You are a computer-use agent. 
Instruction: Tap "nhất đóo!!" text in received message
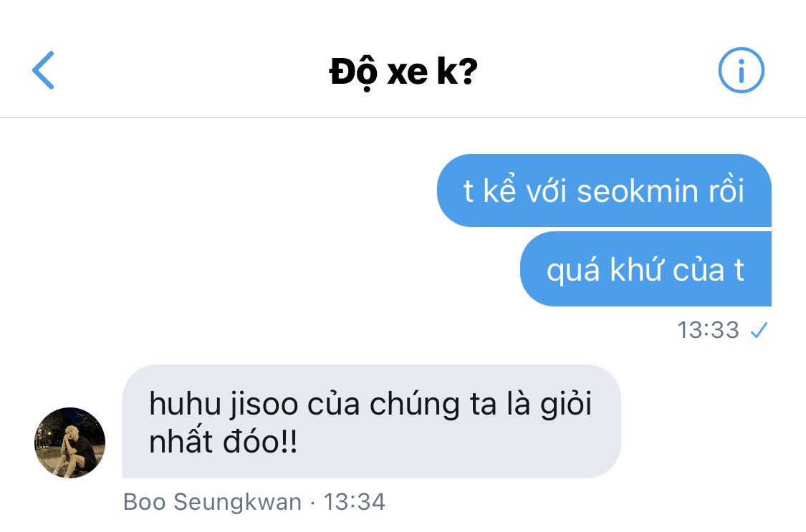pos(223,441)
